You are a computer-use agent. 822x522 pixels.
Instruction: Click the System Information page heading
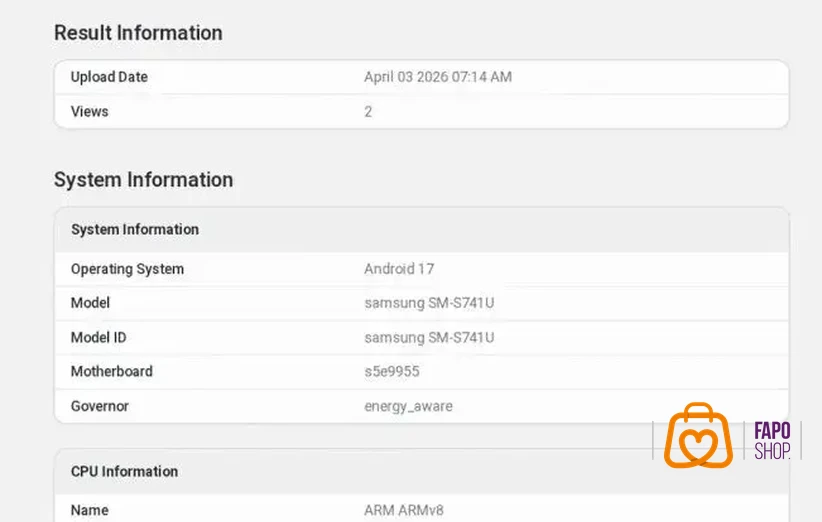point(144,180)
